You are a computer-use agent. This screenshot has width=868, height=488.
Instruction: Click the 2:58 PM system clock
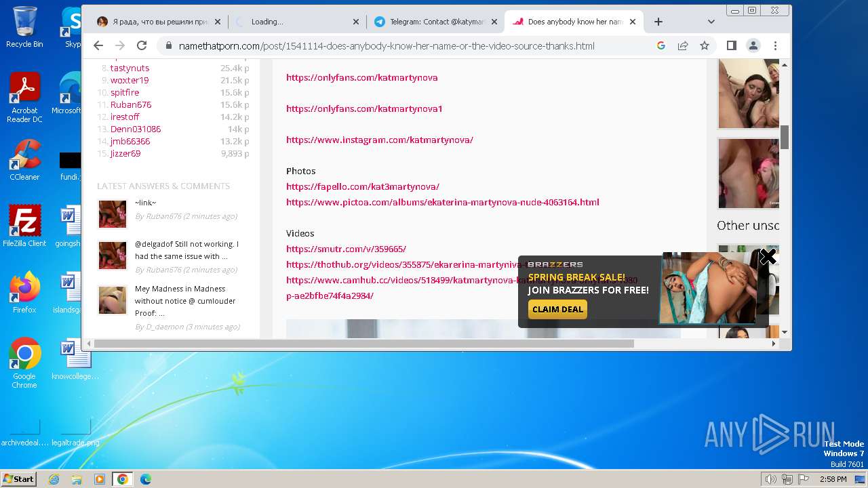833,479
